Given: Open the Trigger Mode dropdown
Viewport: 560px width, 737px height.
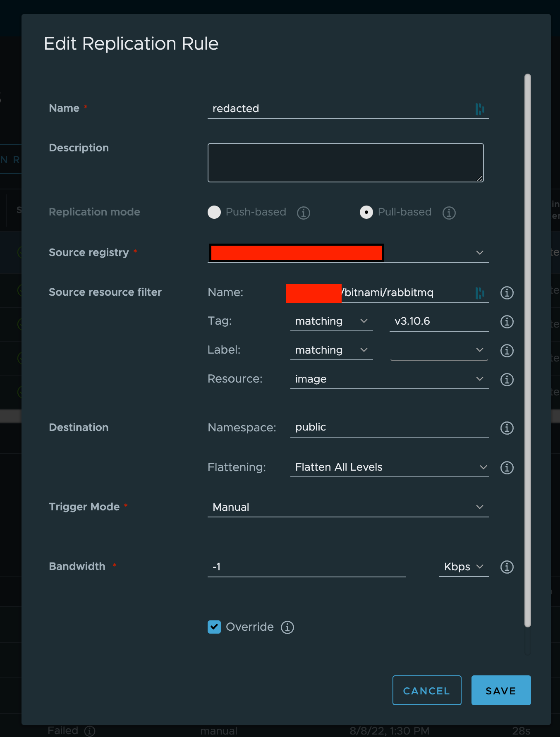Looking at the screenshot, I should [348, 507].
